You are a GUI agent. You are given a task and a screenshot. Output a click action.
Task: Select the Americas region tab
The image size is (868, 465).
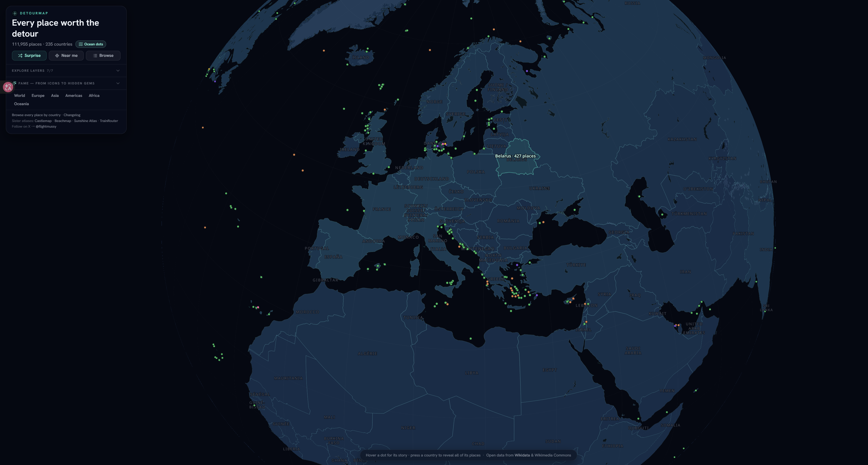pyautogui.click(x=74, y=96)
